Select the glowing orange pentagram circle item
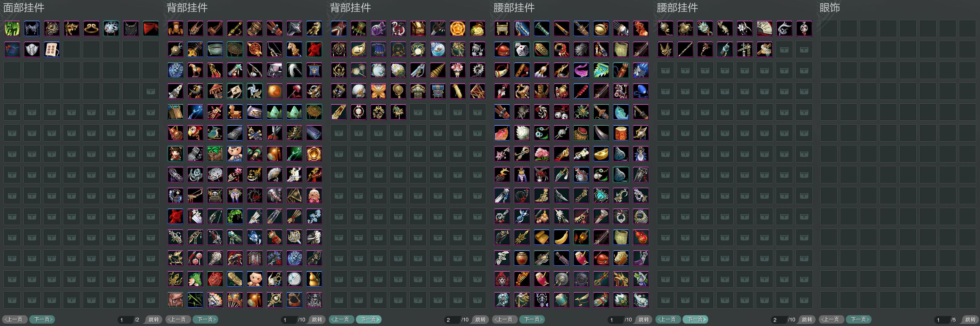The width and height of the screenshot is (980, 326). [x=458, y=29]
